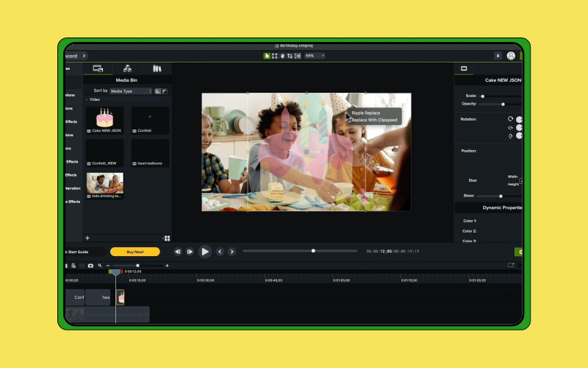
Task: Jump to next marker arrow
Action: [232, 252]
